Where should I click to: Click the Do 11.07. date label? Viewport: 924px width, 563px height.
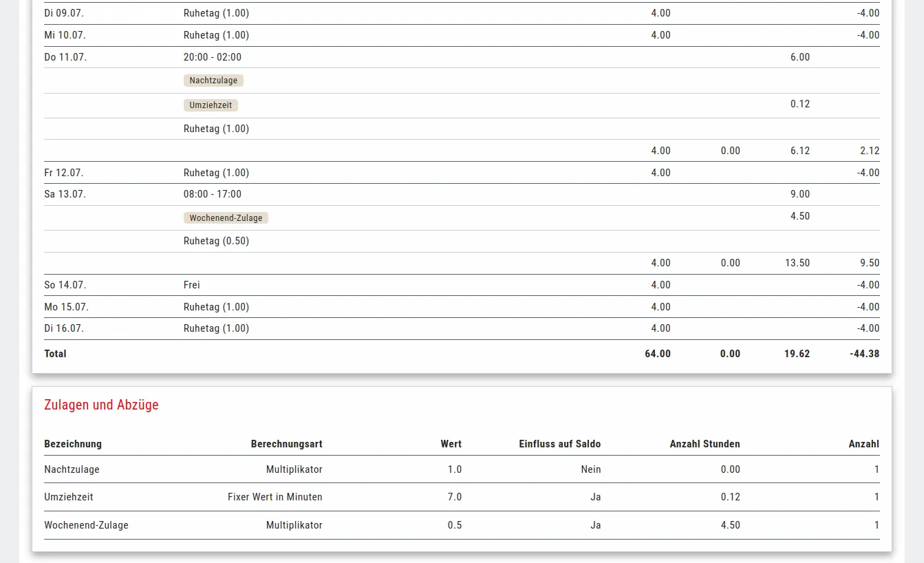[65, 57]
